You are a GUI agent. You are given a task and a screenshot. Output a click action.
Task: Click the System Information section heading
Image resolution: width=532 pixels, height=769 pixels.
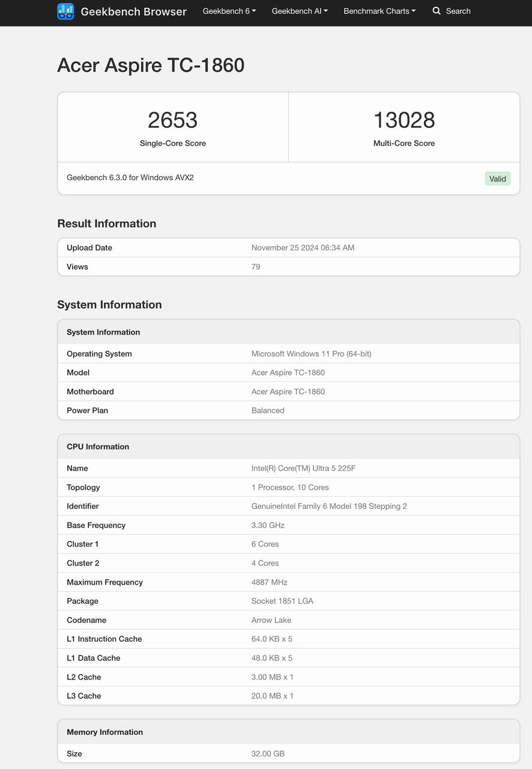tap(109, 305)
